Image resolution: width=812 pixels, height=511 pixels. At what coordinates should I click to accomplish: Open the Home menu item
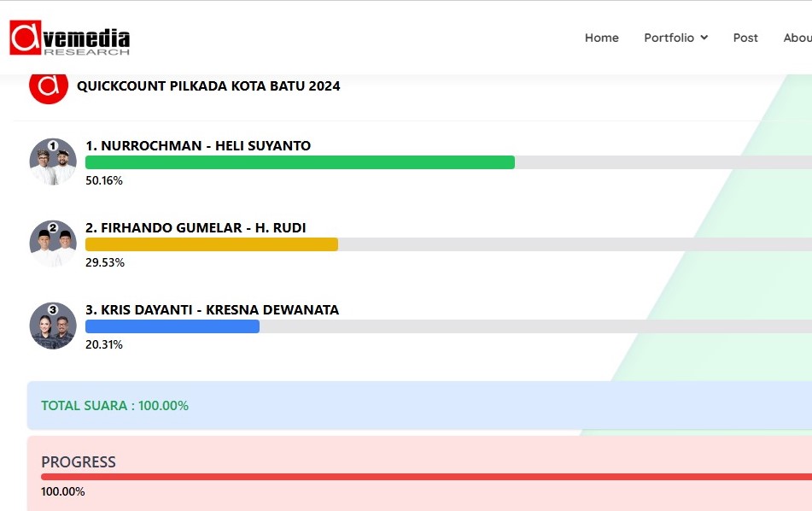click(x=602, y=38)
